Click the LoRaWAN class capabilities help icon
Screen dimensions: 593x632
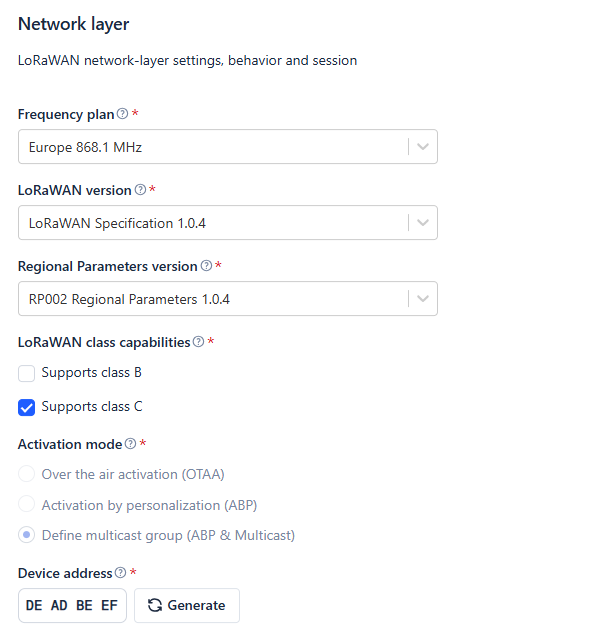click(198, 342)
